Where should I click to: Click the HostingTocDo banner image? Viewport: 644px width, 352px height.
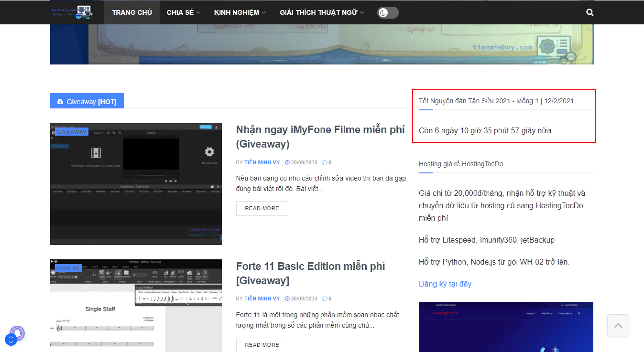[x=506, y=327]
